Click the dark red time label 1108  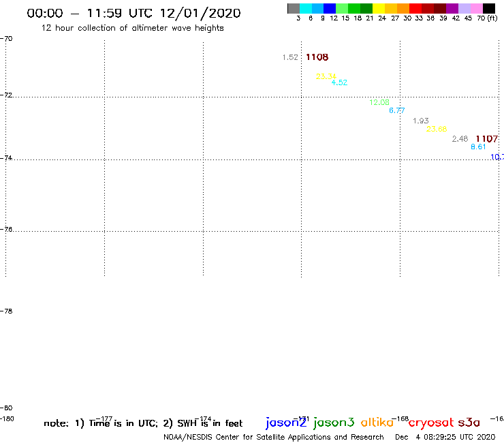[x=317, y=57]
